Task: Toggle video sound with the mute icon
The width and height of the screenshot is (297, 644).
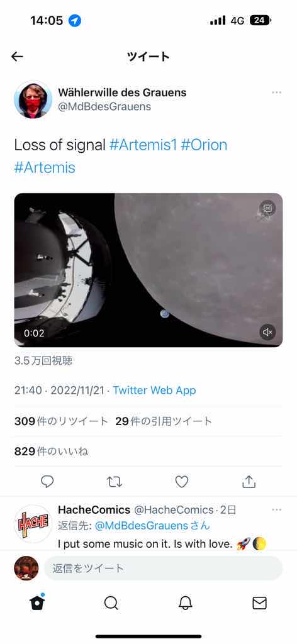Action: tap(267, 332)
